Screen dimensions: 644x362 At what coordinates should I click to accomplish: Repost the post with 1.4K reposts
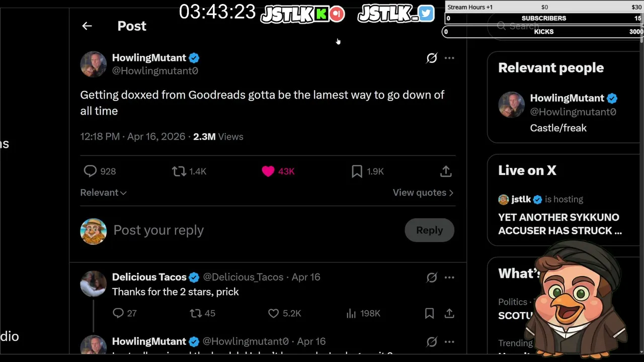[x=179, y=171]
